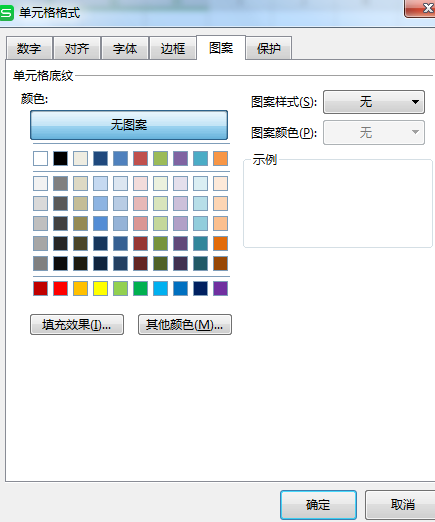Open 填充效果 dialog
Image resolution: width=435 pixels, height=522 pixels.
coord(77,324)
